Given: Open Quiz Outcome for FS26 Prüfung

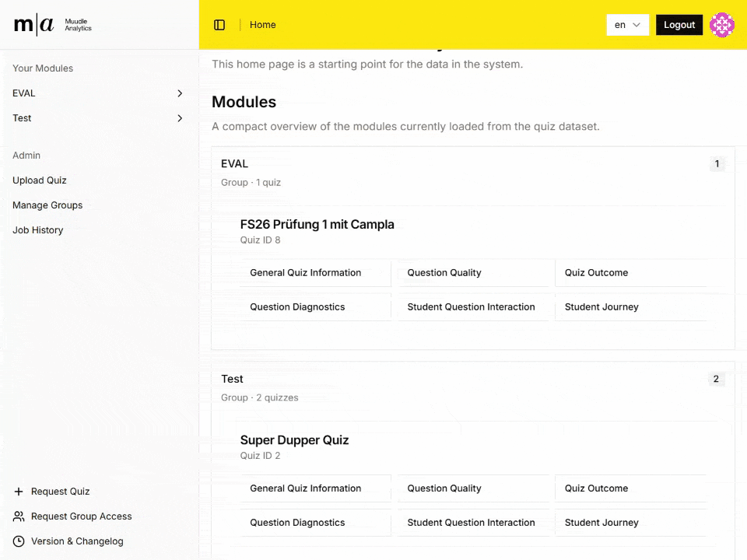Looking at the screenshot, I should (x=631, y=273).
